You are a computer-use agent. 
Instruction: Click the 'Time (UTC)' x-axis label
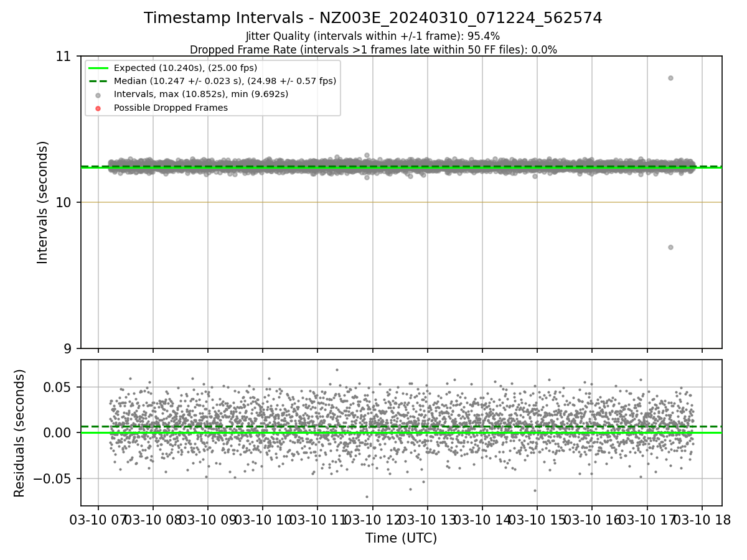click(x=401, y=538)
